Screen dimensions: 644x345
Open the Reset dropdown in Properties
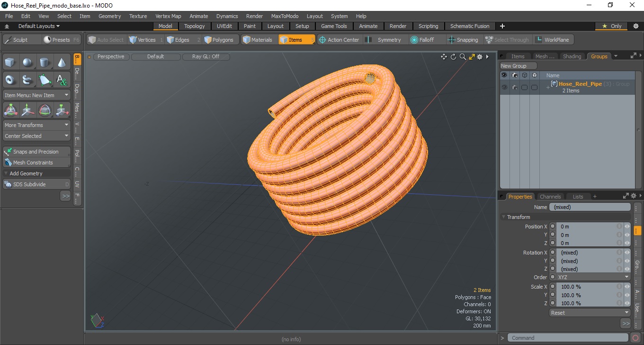click(590, 313)
